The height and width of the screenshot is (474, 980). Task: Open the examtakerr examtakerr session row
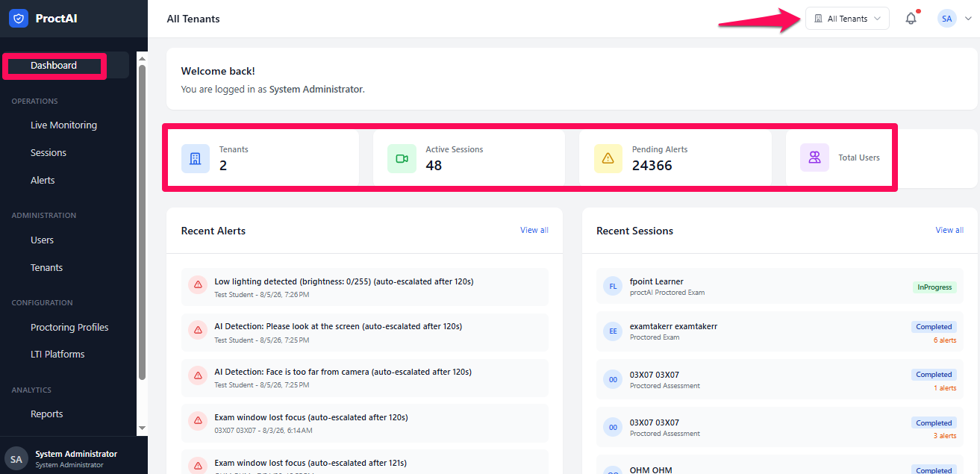pos(780,332)
